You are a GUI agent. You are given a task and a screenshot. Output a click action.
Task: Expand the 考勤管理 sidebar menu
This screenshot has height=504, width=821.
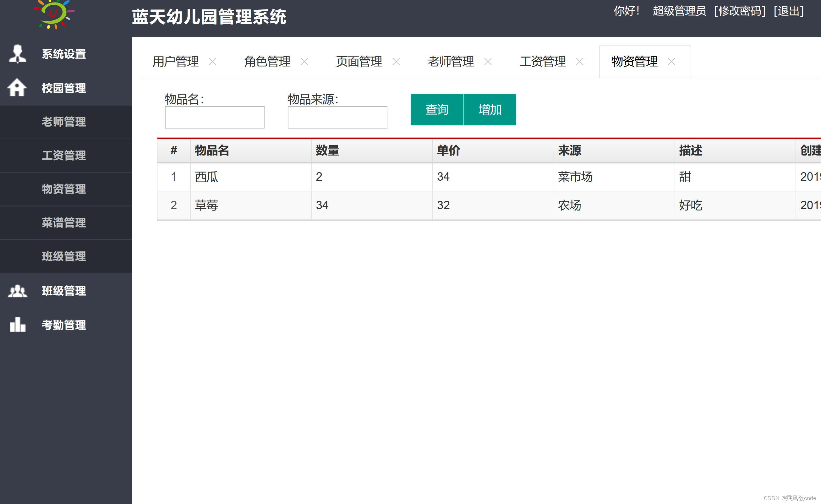click(x=64, y=325)
